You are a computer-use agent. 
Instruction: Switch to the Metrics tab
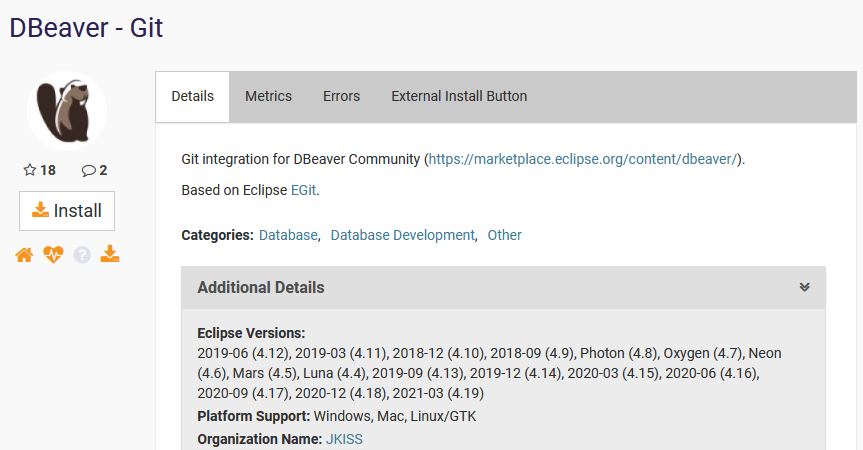pos(269,96)
